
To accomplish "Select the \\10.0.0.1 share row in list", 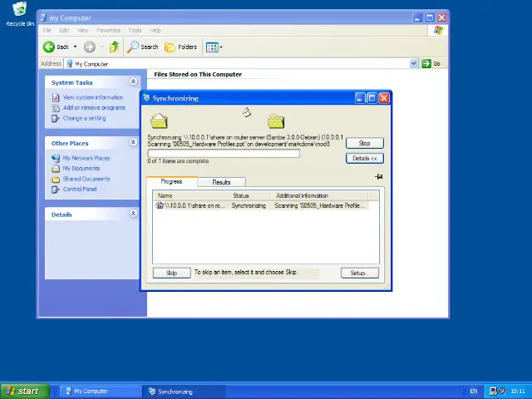I will click(195, 205).
